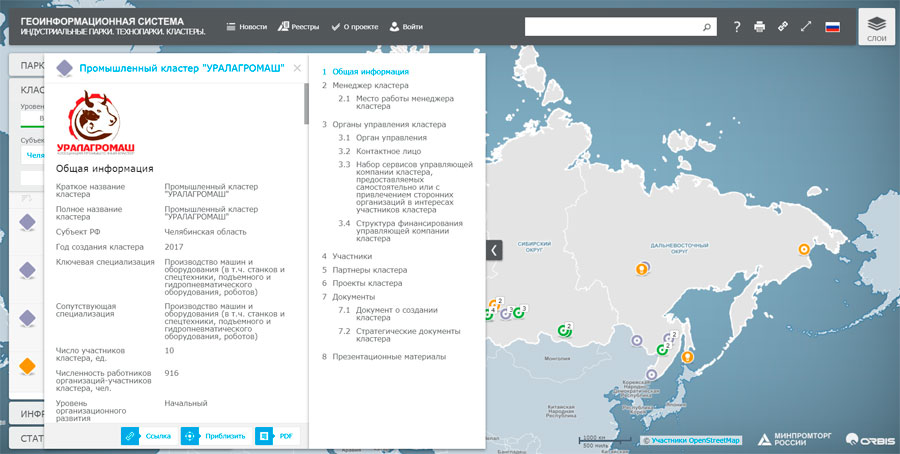Switch language using the Russian flag icon

(x=832, y=27)
